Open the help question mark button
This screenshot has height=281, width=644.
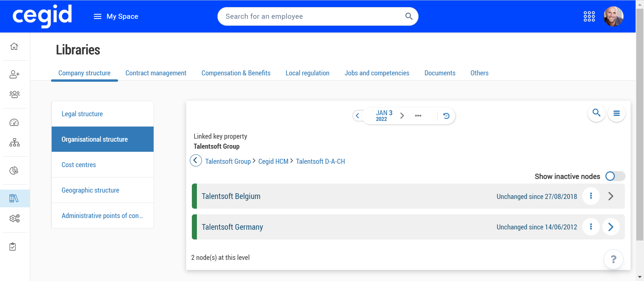point(613,259)
